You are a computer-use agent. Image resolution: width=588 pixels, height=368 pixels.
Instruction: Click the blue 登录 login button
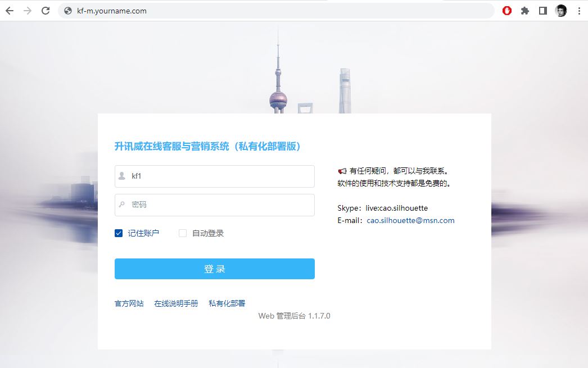tap(215, 269)
